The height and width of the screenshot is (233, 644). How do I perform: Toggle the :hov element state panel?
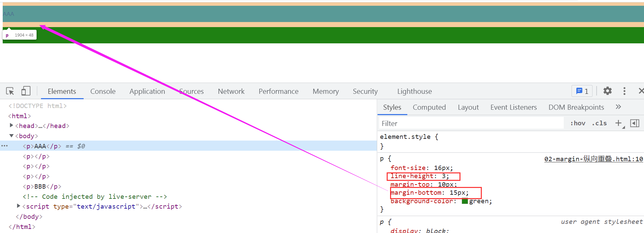pos(578,123)
